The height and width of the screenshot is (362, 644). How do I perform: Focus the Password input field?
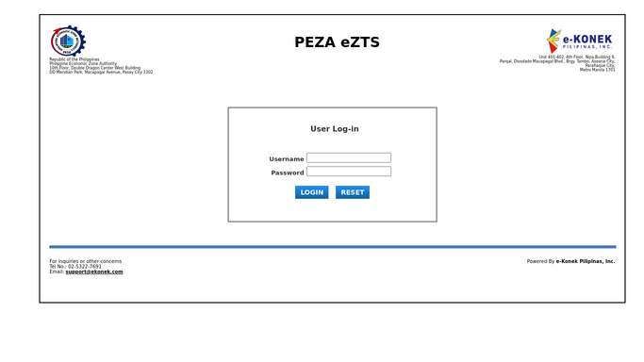(349, 172)
